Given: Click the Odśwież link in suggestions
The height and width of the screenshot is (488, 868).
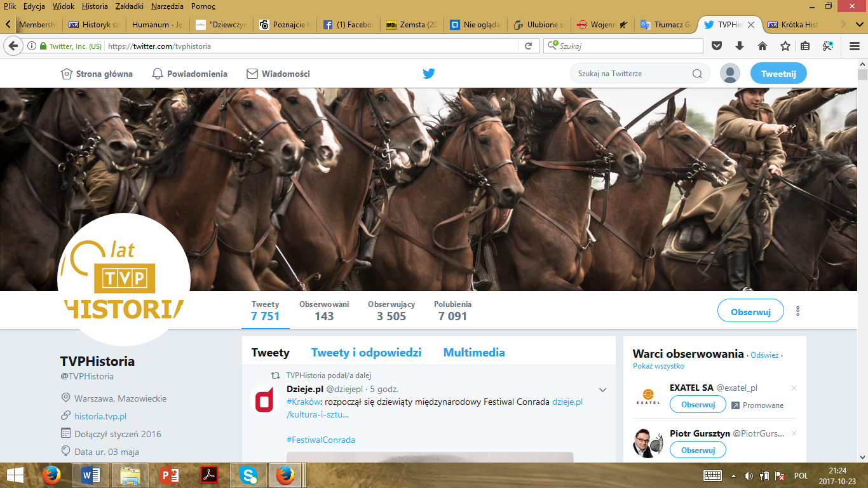Looking at the screenshot, I should [x=764, y=355].
